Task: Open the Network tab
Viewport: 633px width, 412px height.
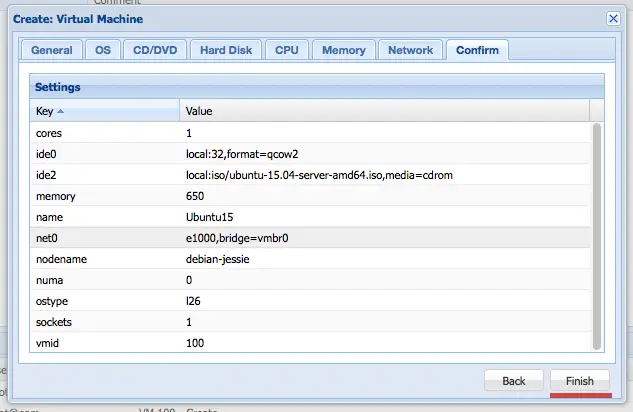Action: tap(411, 50)
